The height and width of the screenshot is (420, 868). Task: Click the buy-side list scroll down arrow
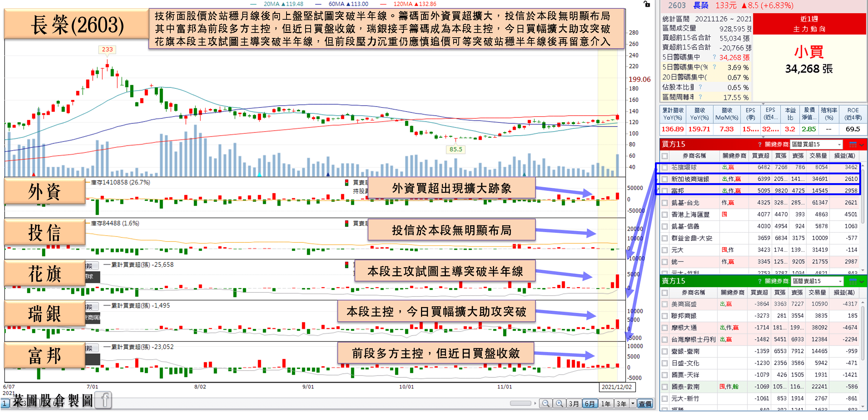[863, 270]
